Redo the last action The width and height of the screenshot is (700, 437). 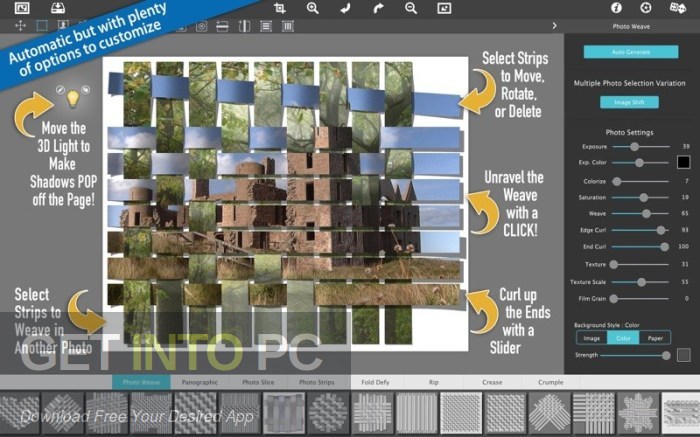pyautogui.click(x=378, y=8)
